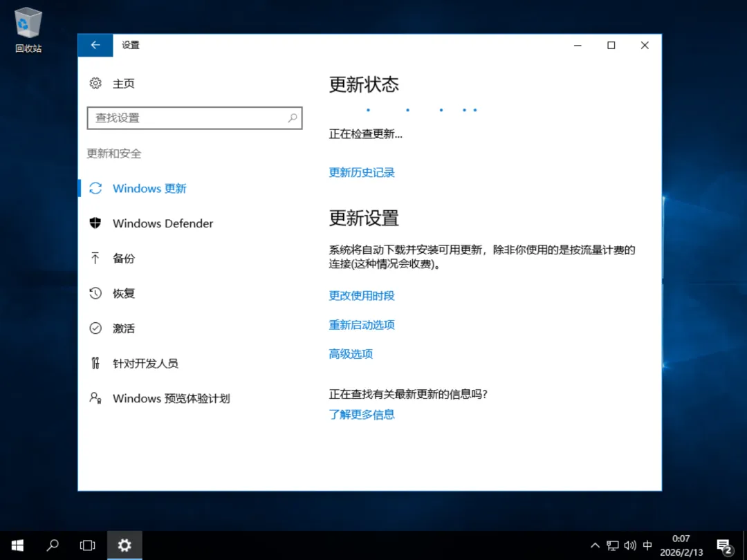The width and height of the screenshot is (747, 560).
Task: Click the 更新状态 heading
Action: click(x=364, y=85)
